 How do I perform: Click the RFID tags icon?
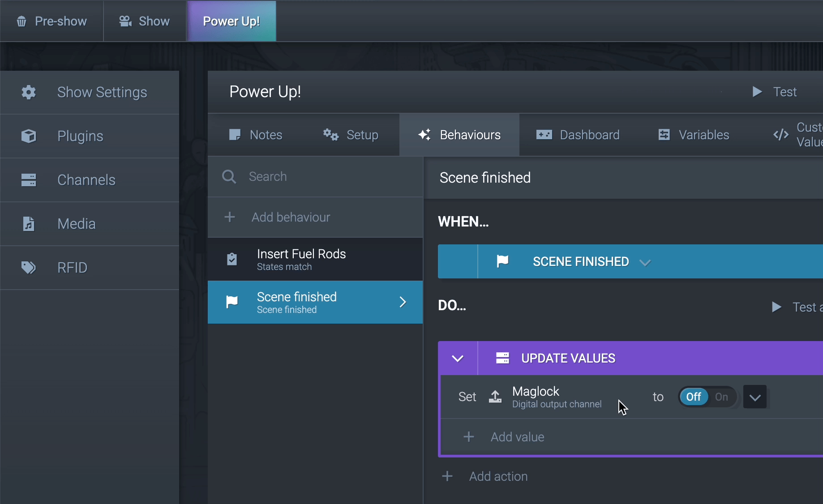tap(29, 268)
